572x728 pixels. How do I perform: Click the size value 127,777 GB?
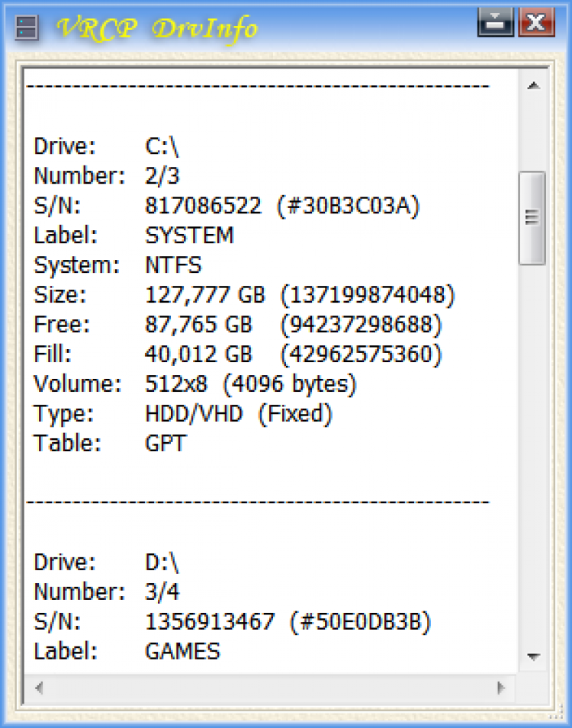[x=205, y=295]
